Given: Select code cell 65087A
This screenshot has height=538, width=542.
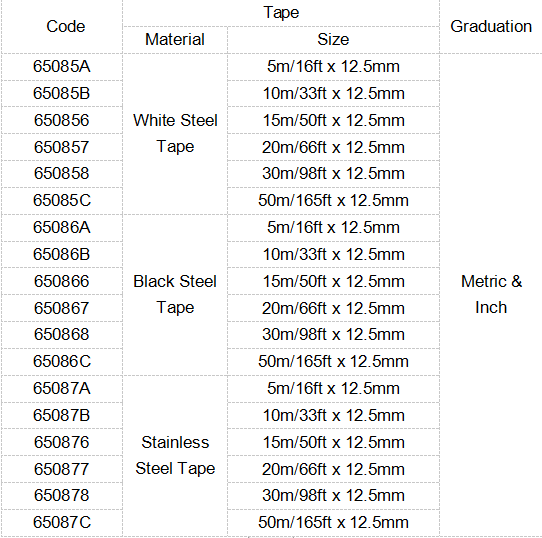Looking at the screenshot, I should tap(62, 389).
